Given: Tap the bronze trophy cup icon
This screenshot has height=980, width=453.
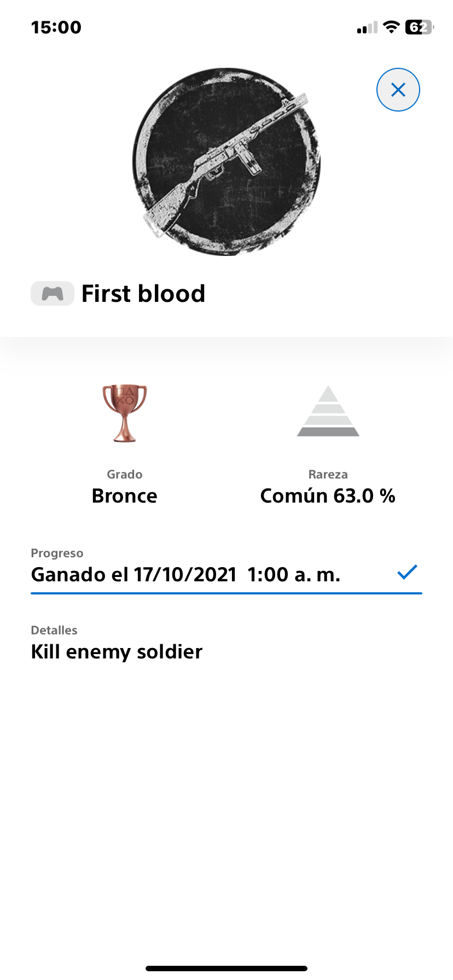Looking at the screenshot, I should point(125,413).
